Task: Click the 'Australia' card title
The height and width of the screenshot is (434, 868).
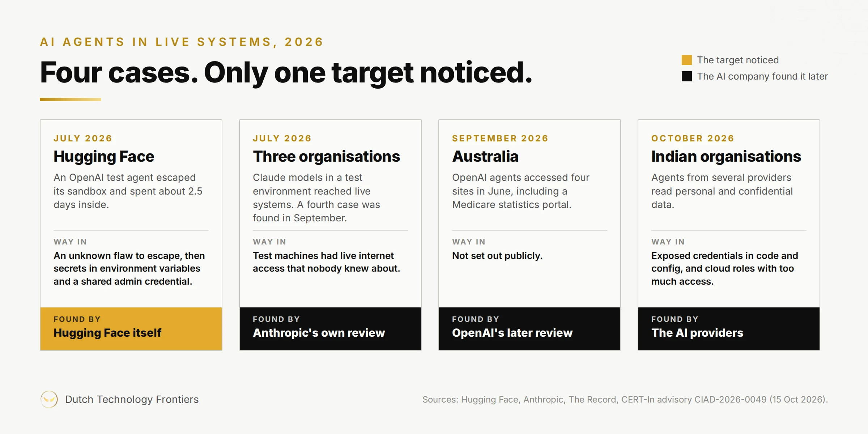Action: point(485,157)
